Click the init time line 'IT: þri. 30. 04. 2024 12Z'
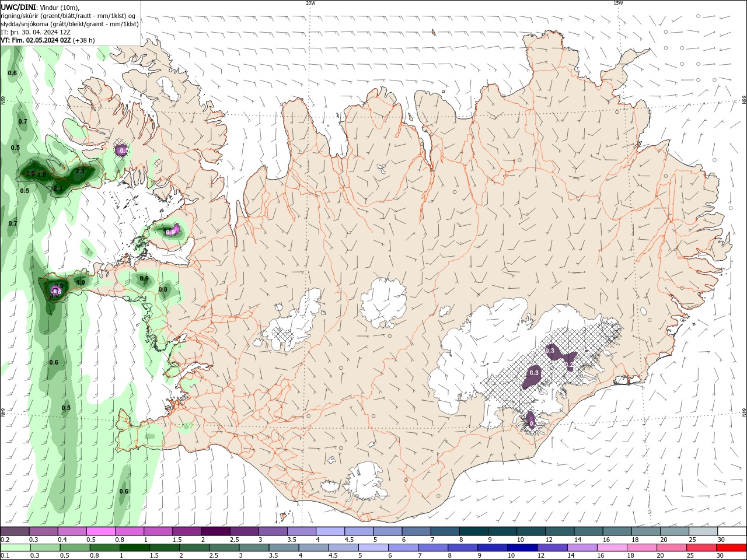 pos(36,32)
